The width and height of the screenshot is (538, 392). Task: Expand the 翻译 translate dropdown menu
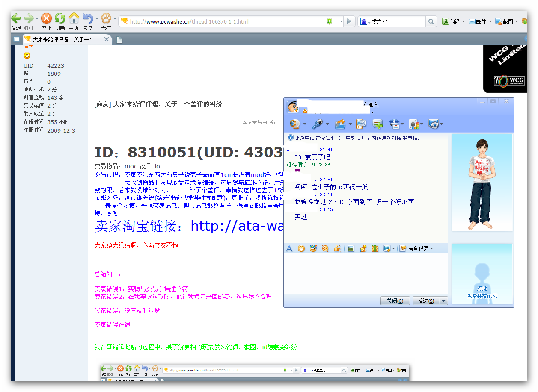pyautogui.click(x=464, y=21)
